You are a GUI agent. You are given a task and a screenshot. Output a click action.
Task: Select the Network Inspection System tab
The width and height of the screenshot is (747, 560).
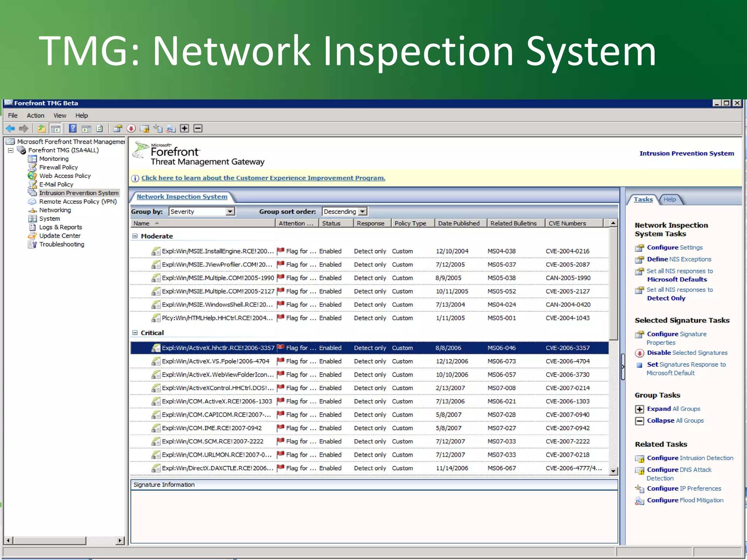(182, 197)
